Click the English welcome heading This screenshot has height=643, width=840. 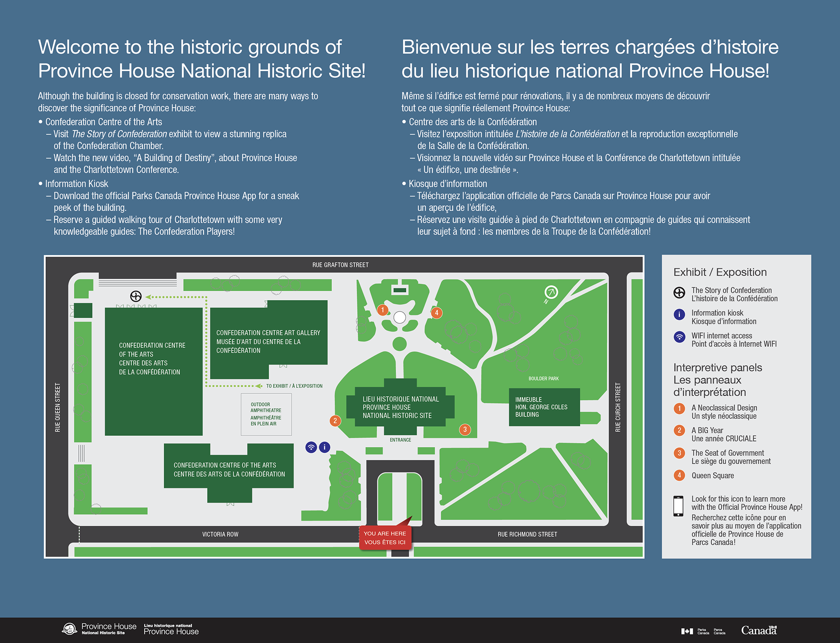(202, 59)
